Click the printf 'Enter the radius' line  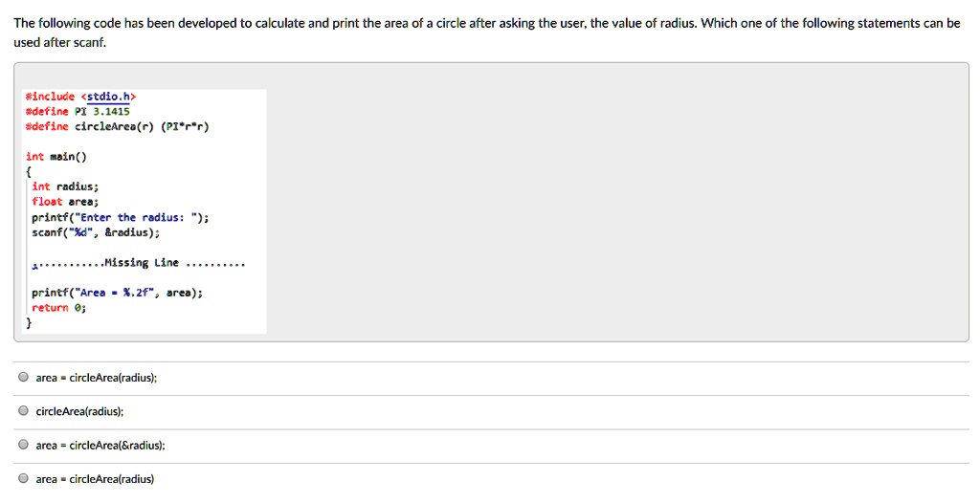point(121,217)
